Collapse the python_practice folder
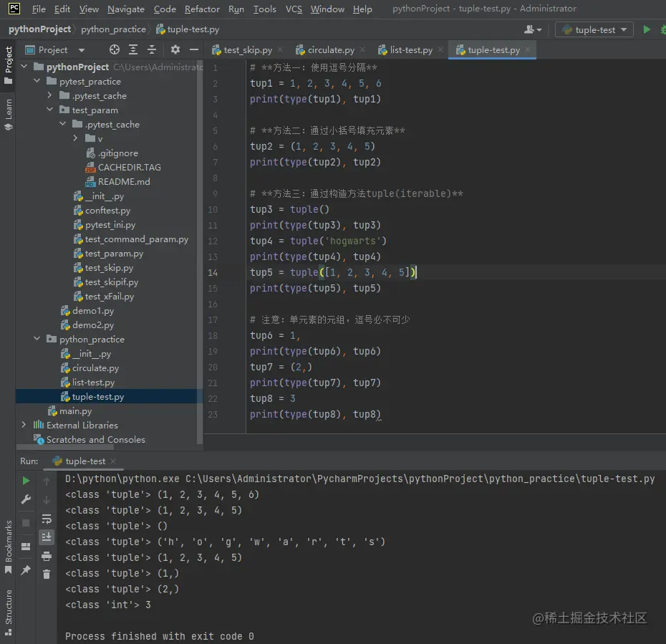Viewport: 666px width, 644px height. click(37, 339)
